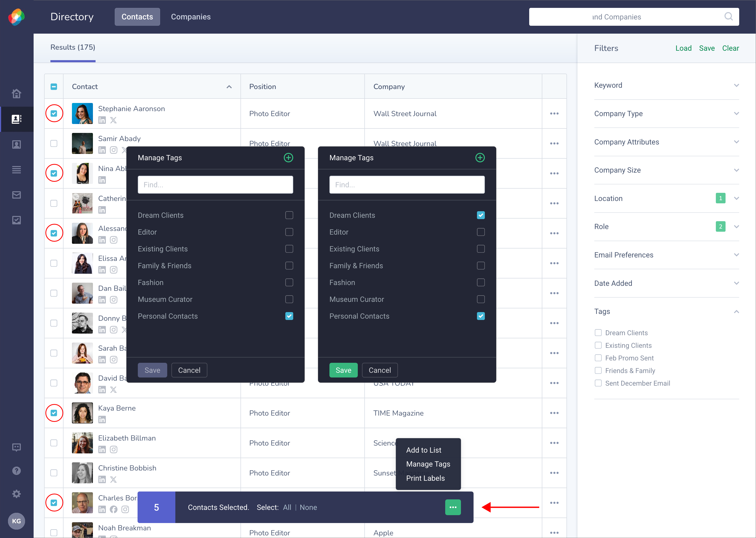Uncheck Dream Clients in right Manage Tags panel

click(x=481, y=215)
